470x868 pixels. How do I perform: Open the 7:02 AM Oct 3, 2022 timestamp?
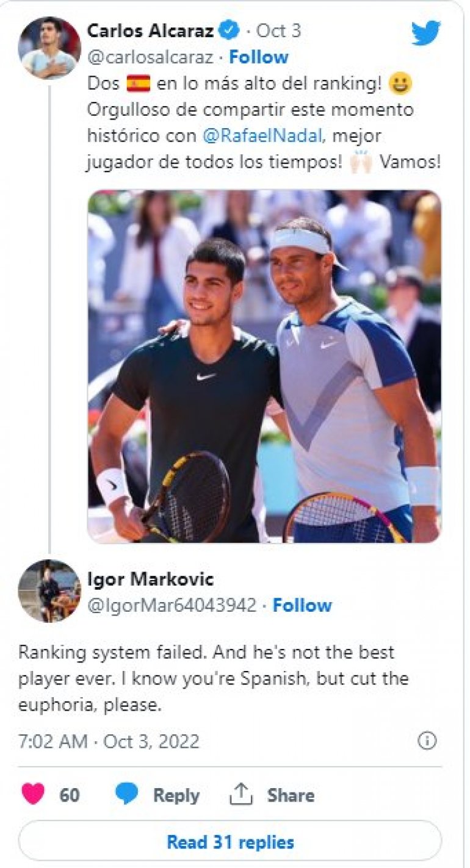[x=109, y=741]
